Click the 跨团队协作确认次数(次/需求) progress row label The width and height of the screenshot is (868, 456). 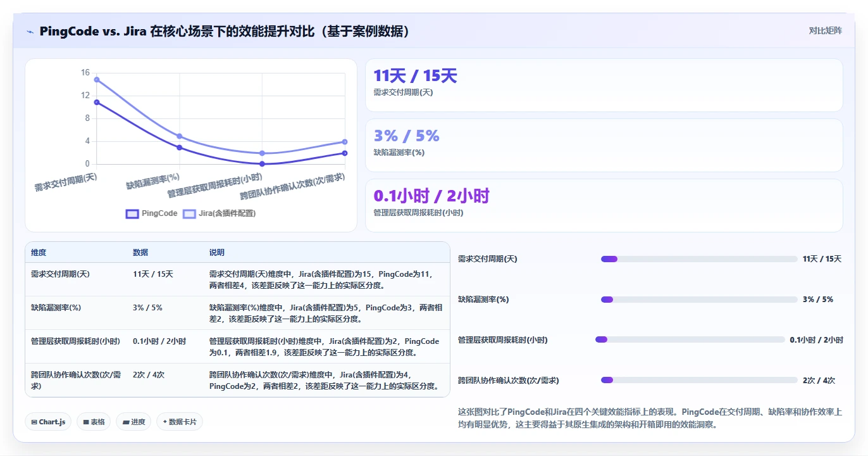(509, 381)
